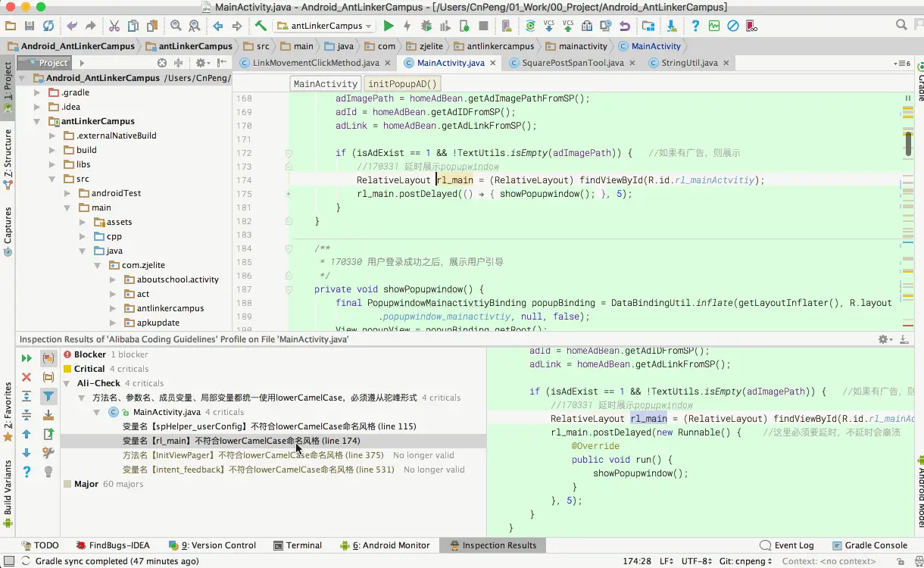
Task: Go to next problem with down arrow
Action: [27, 453]
